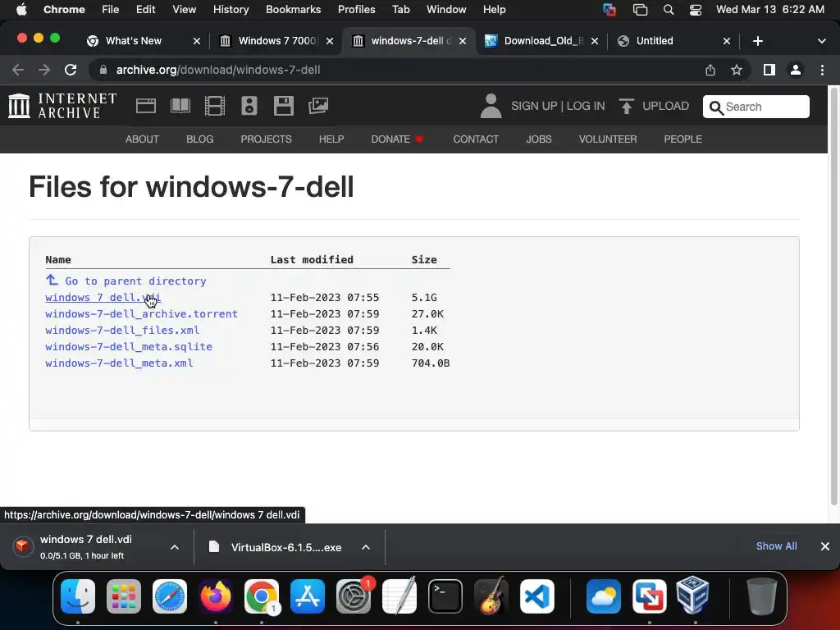Go forward to the next page
The height and width of the screenshot is (630, 840).
pos(44,70)
